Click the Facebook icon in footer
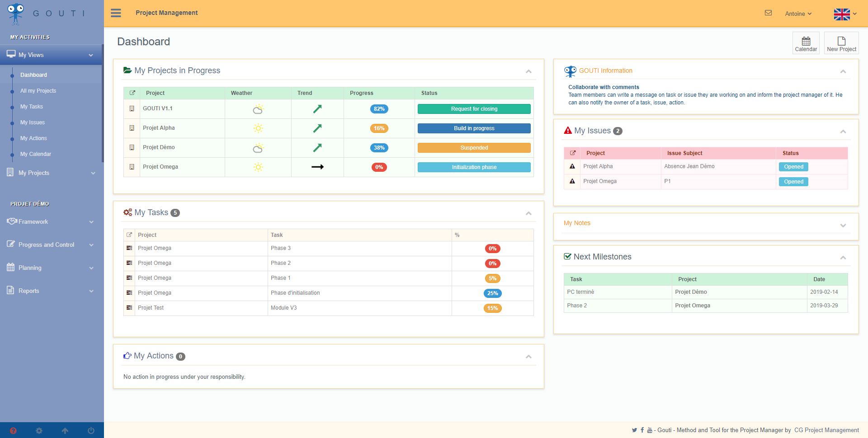Image resolution: width=868 pixels, height=438 pixels. [642, 430]
